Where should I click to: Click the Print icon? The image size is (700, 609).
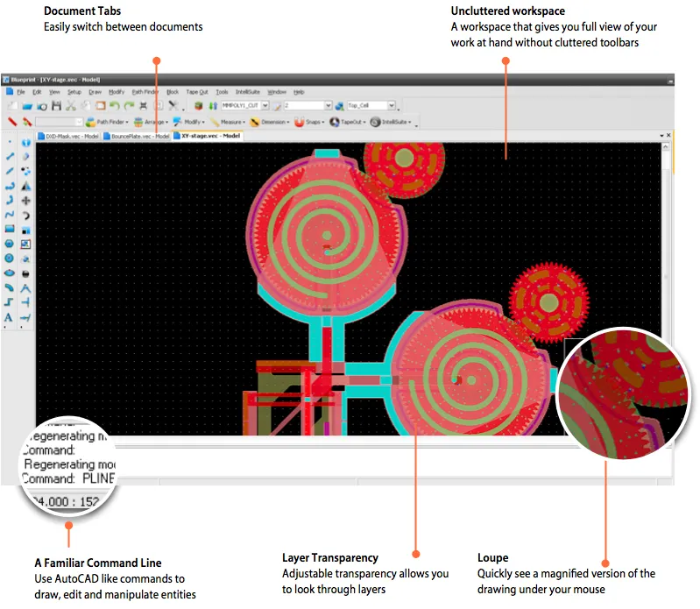click(x=144, y=106)
